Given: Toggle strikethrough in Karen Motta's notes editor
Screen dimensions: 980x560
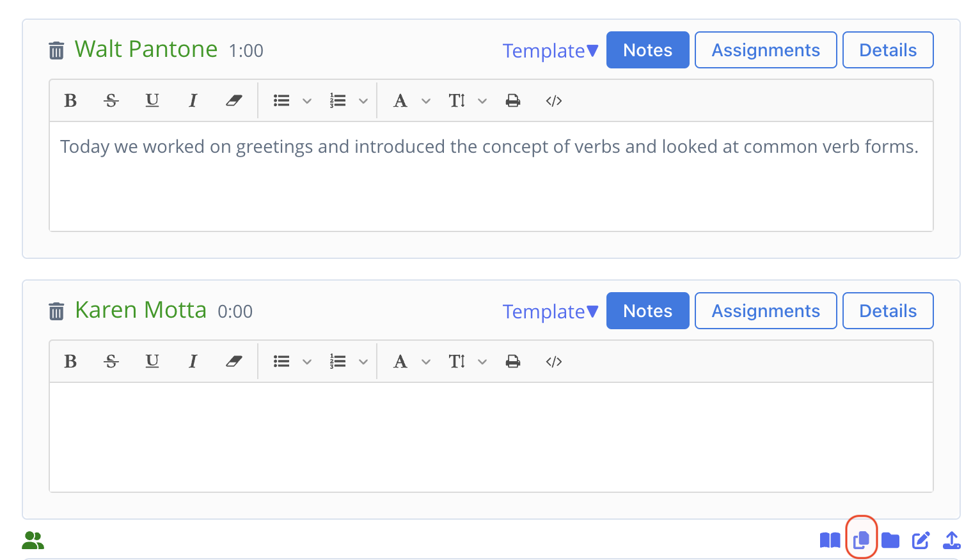Looking at the screenshot, I should click(111, 361).
